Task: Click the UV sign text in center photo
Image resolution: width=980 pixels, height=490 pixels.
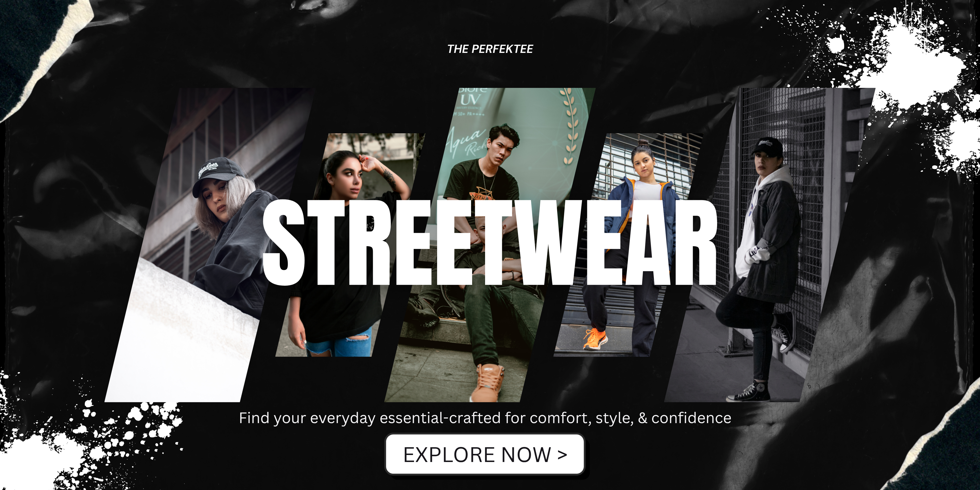Action: [x=471, y=100]
